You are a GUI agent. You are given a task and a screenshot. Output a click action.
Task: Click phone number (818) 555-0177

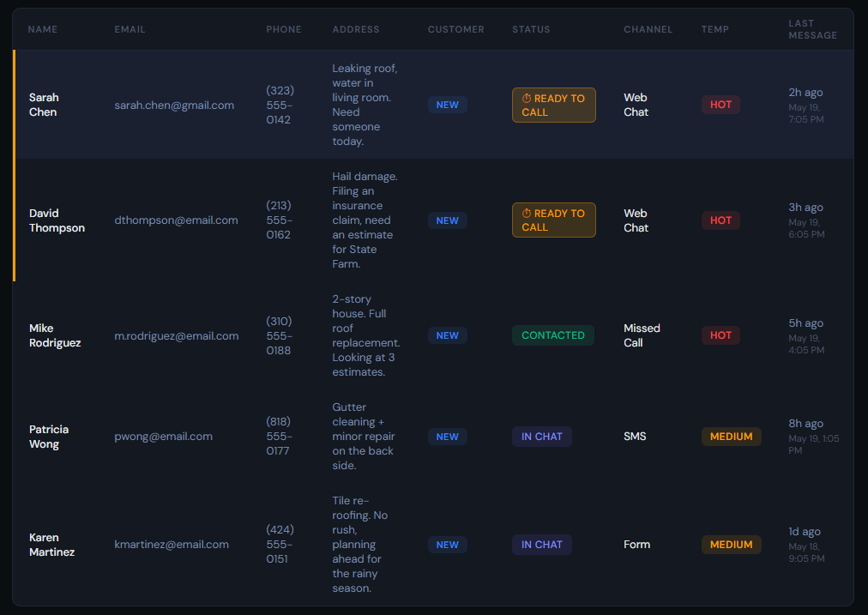pos(279,437)
